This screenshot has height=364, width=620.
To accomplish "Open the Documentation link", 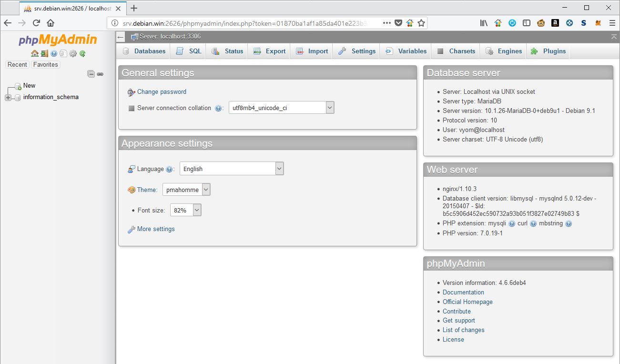I will [x=463, y=293].
